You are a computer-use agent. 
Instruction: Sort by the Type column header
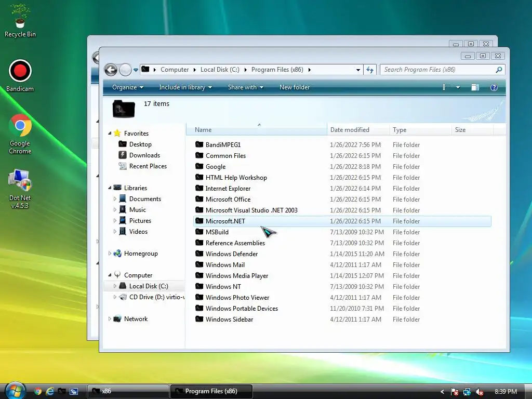(420, 129)
